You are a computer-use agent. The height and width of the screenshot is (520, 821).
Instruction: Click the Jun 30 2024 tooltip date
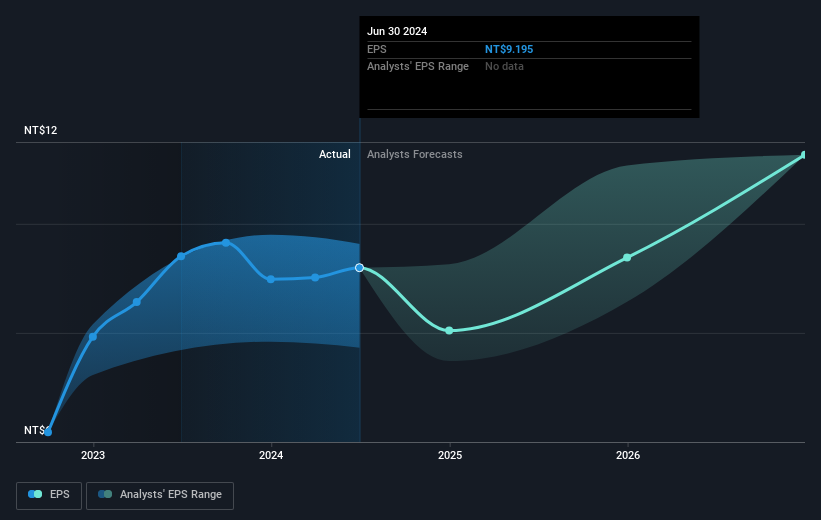coord(397,31)
